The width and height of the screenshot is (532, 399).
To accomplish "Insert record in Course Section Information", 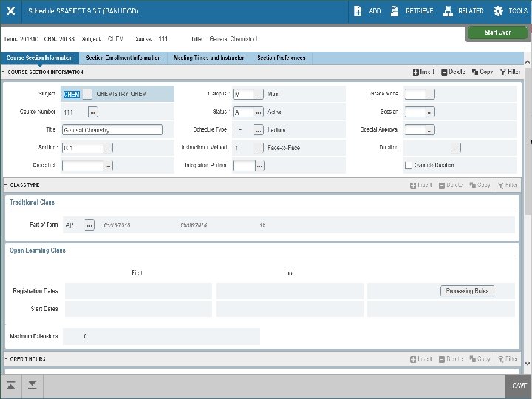I will pos(423,72).
